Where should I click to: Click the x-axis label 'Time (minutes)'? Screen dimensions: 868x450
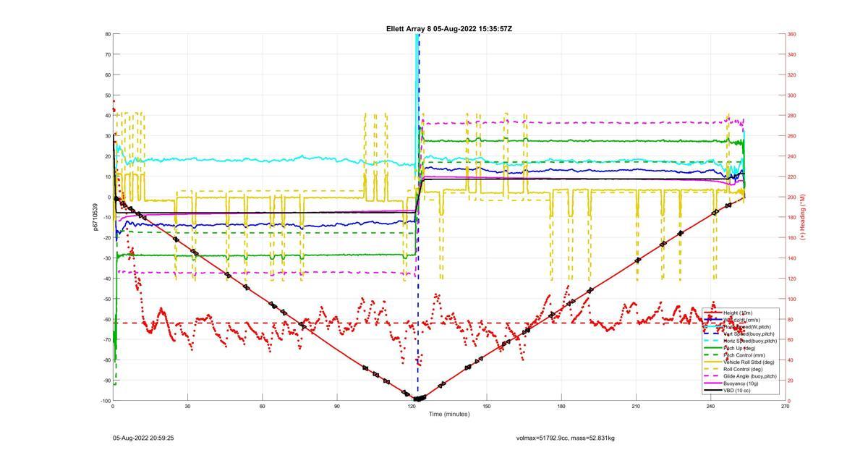tap(448, 414)
